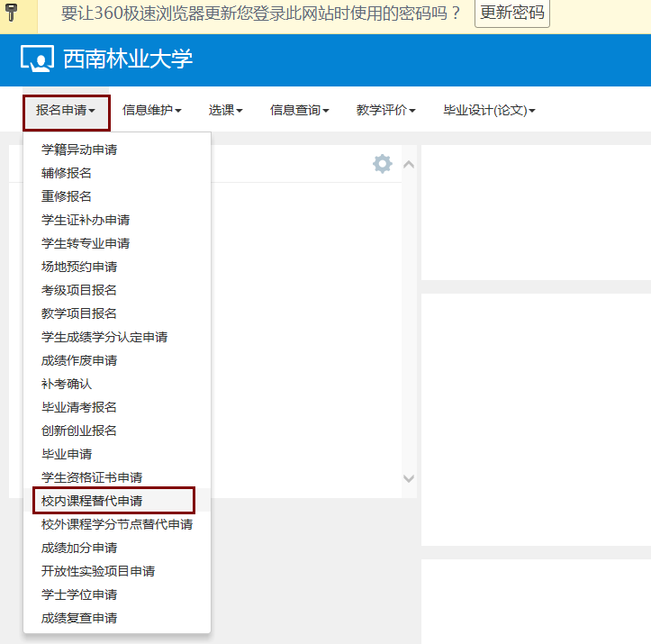Collapse panel with the up chevron
651x644 pixels.
pyautogui.click(x=409, y=164)
